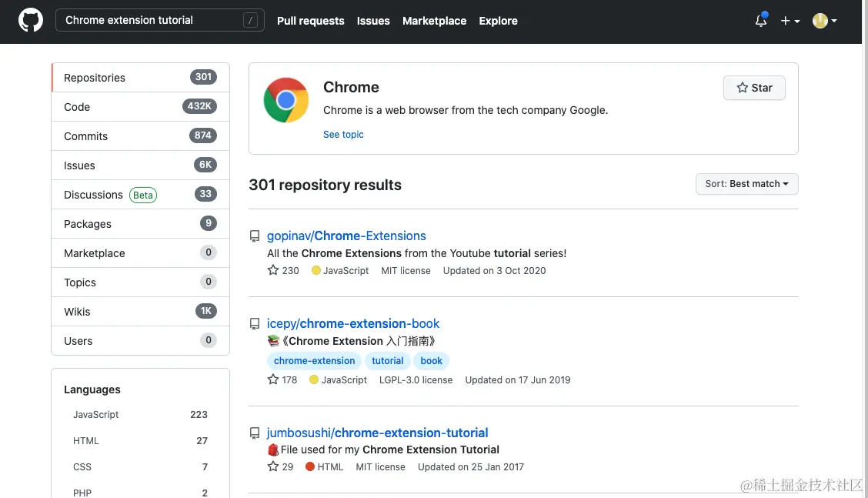The image size is (868, 498).
Task: Click the Chrome topic title
Action: 351,88
